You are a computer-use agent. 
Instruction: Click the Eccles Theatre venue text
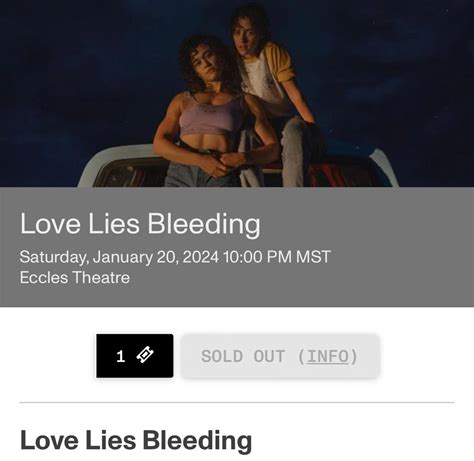tap(75, 278)
